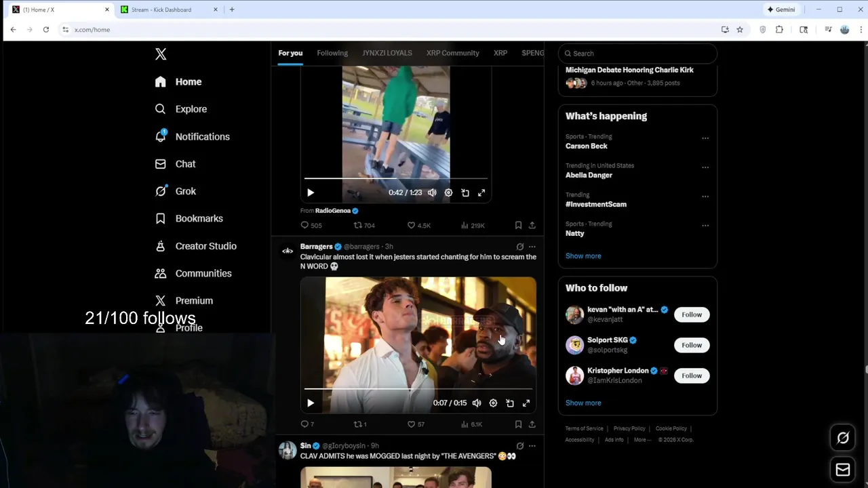Open Premium in the sidebar
This screenshot has width=868, height=488.
184,300
